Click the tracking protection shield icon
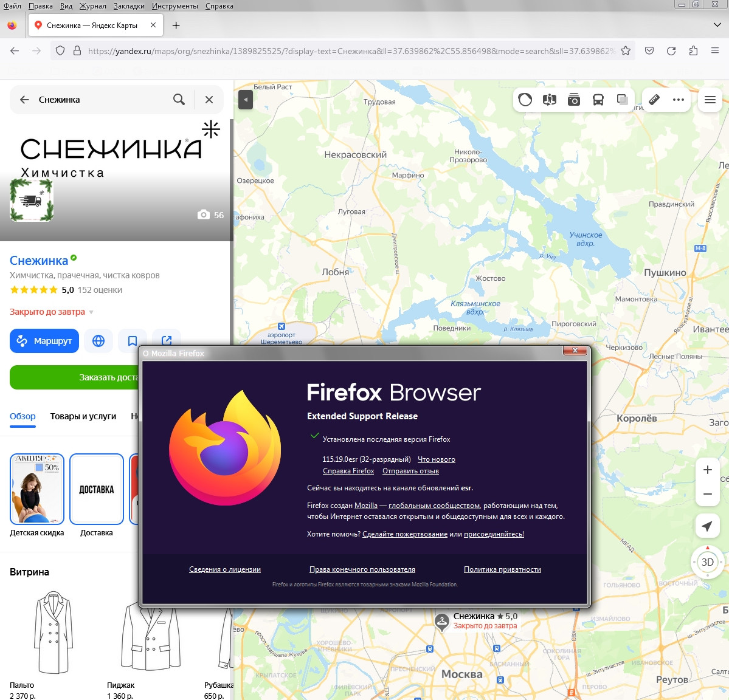Image resolution: width=729 pixels, height=700 pixels. [60, 51]
